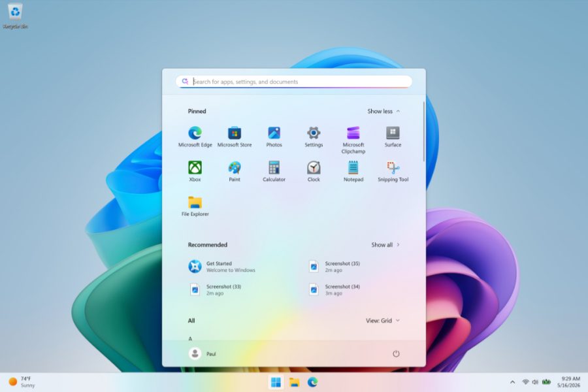Launch the Xbox app
The height and width of the screenshot is (392, 588).
coord(195,171)
